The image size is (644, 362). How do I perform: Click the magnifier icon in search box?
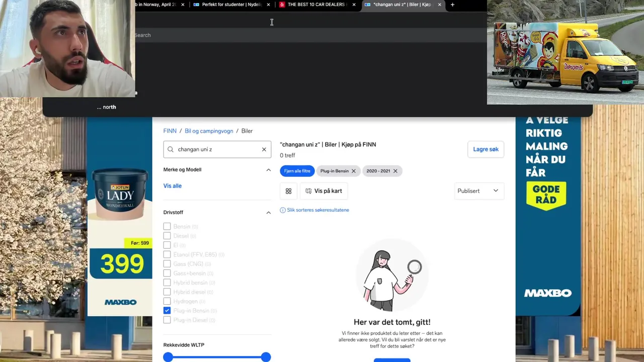[171, 149]
